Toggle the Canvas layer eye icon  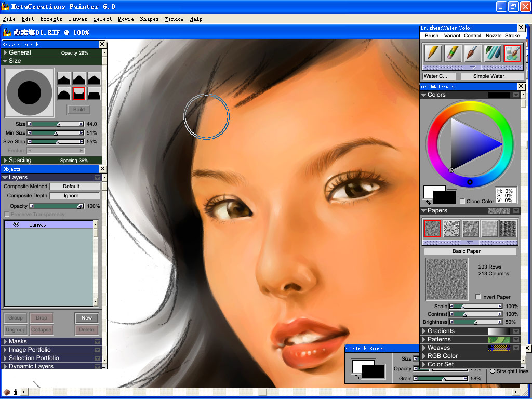(16, 224)
